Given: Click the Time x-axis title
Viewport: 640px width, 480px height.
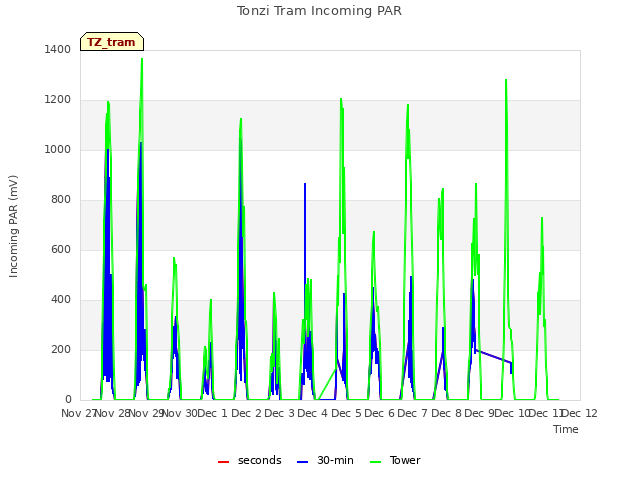Looking at the screenshot, I should [566, 429].
